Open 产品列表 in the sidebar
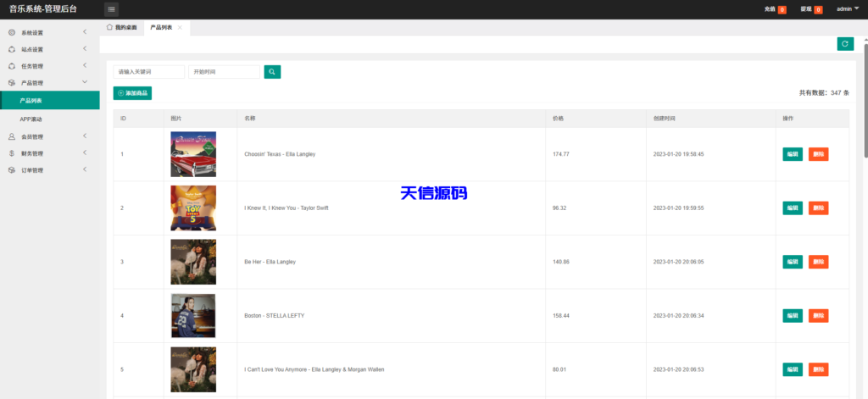This screenshot has height=399, width=868. coord(50,100)
